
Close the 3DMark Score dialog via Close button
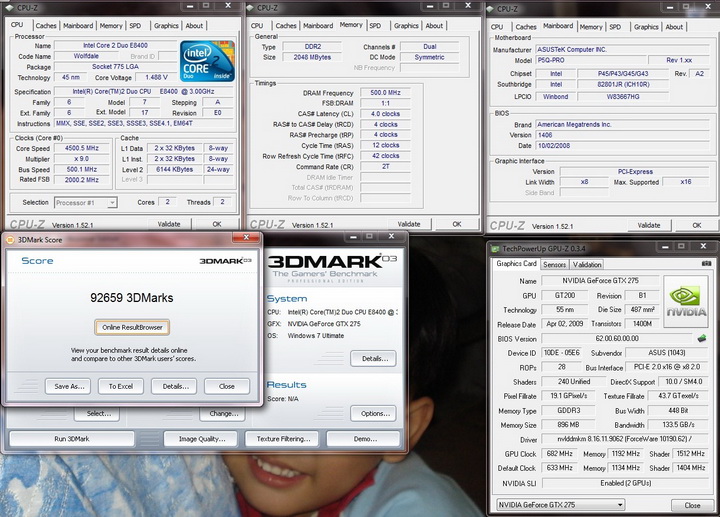tap(227, 386)
